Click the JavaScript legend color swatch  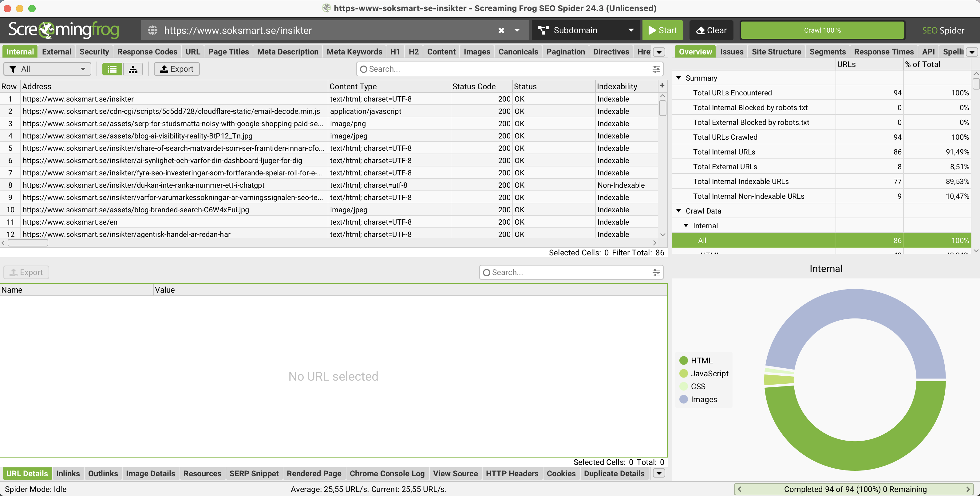tap(684, 374)
